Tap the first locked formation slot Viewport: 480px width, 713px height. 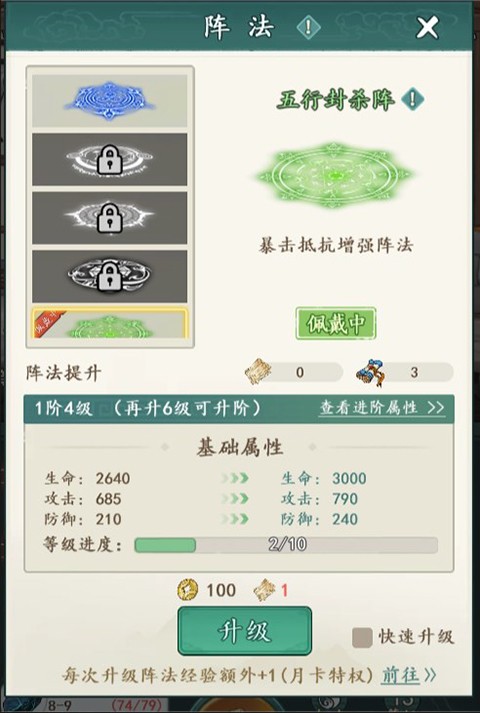[110, 159]
